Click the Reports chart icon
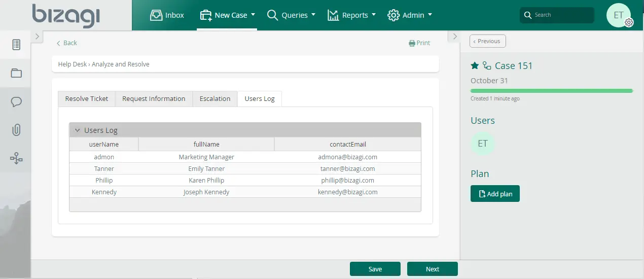This screenshot has height=279, width=644. 333,15
